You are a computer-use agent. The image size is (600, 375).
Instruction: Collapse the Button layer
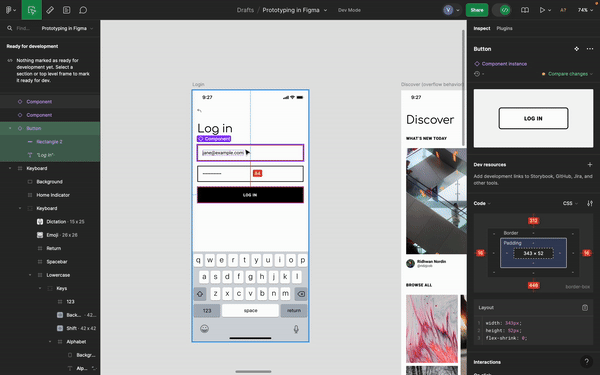pos(10,128)
